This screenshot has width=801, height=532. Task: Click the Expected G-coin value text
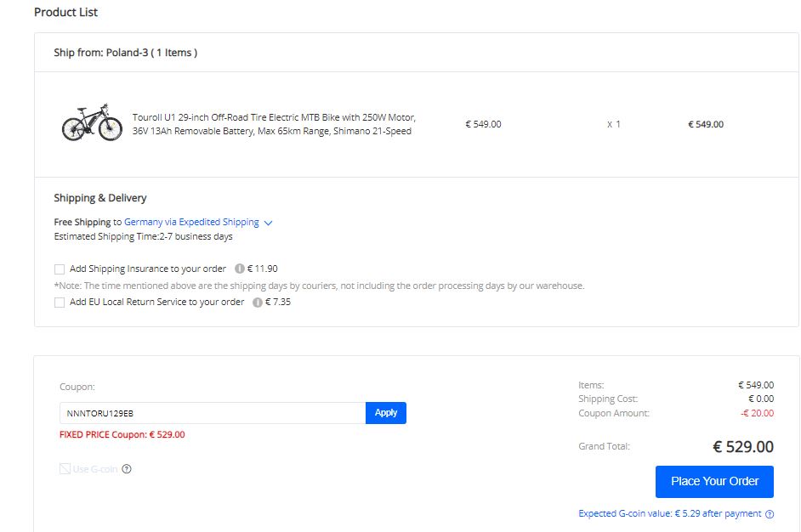[670, 513]
